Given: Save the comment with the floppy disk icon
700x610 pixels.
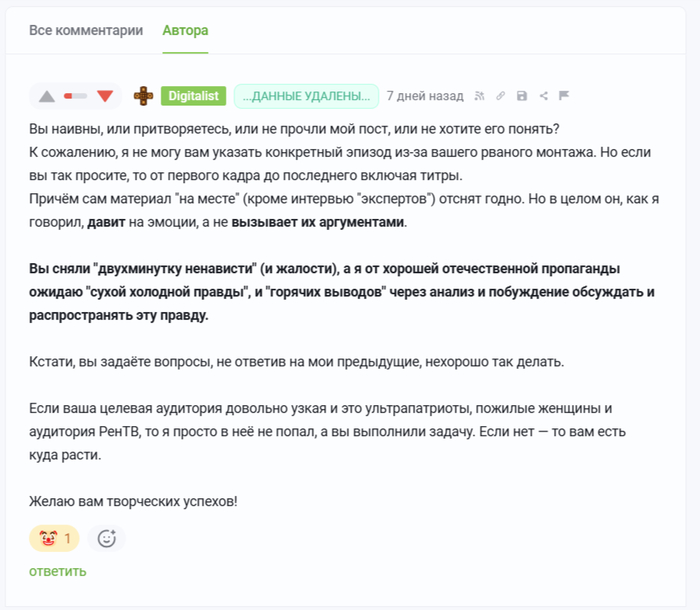Looking at the screenshot, I should (522, 96).
